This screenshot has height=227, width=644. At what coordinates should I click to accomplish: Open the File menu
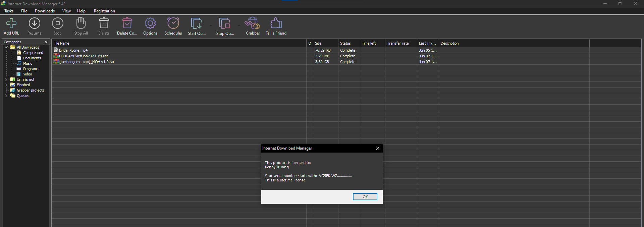coord(24,11)
